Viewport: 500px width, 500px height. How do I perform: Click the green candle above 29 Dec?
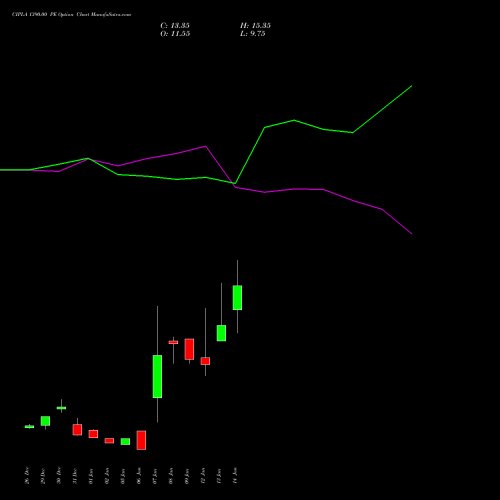pyautogui.click(x=45, y=421)
